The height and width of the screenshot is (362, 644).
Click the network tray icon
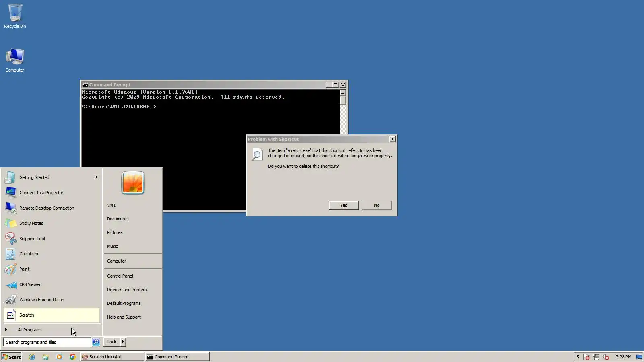pos(596,357)
